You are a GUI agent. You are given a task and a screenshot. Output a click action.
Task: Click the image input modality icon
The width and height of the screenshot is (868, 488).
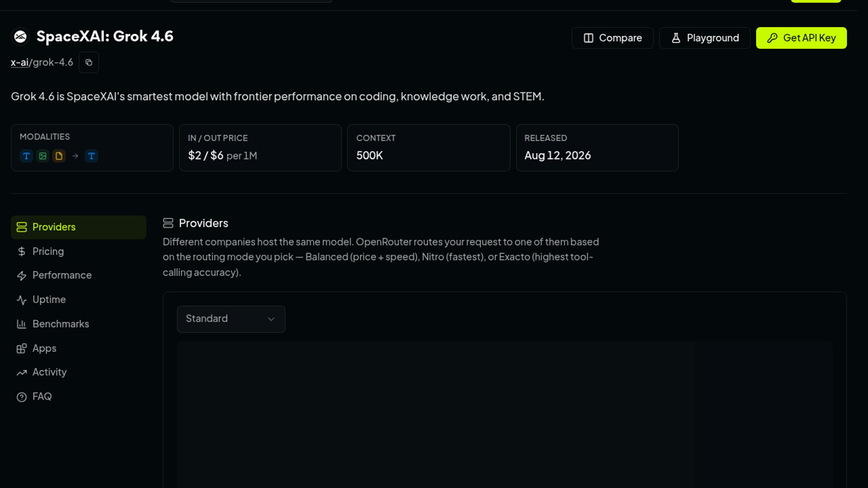[x=43, y=156]
